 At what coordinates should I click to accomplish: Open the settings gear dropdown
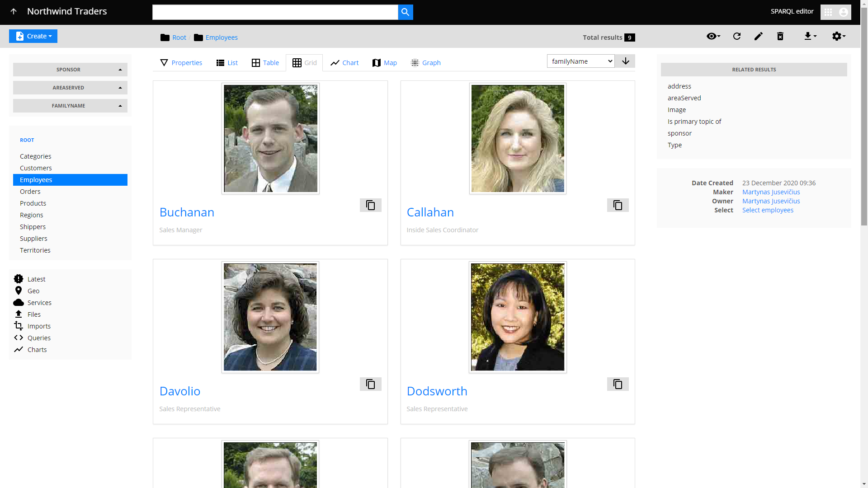click(839, 36)
